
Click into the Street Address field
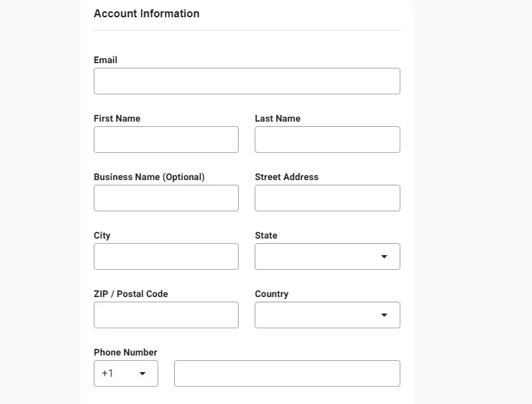(327, 198)
